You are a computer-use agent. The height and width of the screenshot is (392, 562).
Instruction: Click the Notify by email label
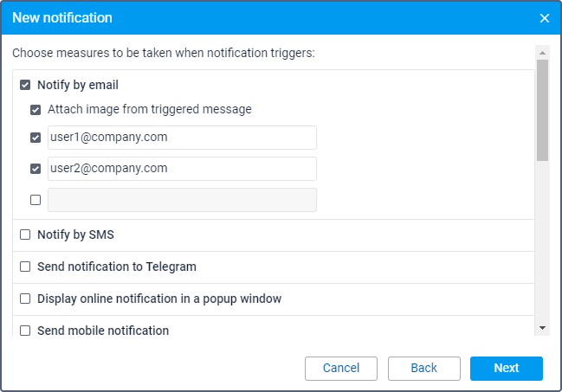(x=78, y=86)
